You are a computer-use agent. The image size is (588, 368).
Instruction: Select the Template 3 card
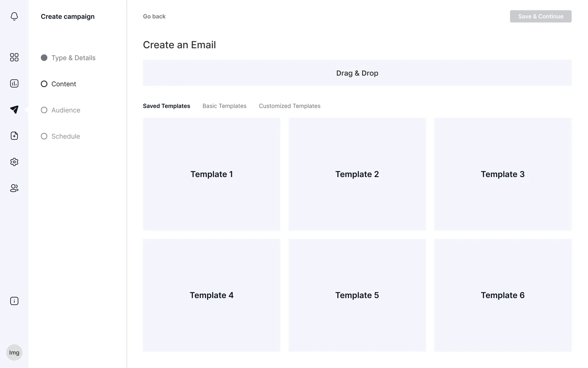click(503, 174)
